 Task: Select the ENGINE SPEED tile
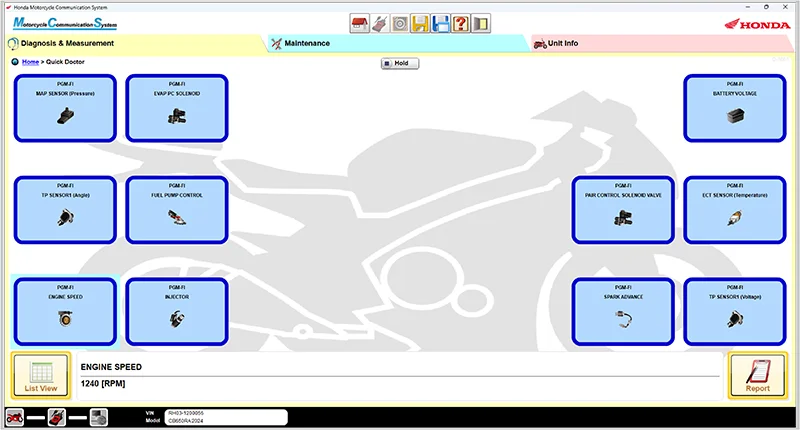click(x=65, y=311)
